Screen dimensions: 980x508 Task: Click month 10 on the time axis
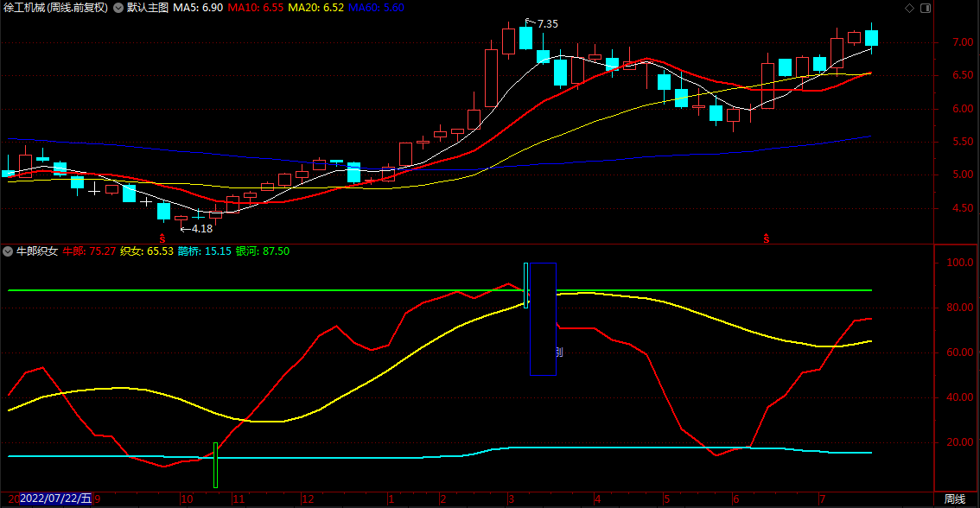(187, 499)
